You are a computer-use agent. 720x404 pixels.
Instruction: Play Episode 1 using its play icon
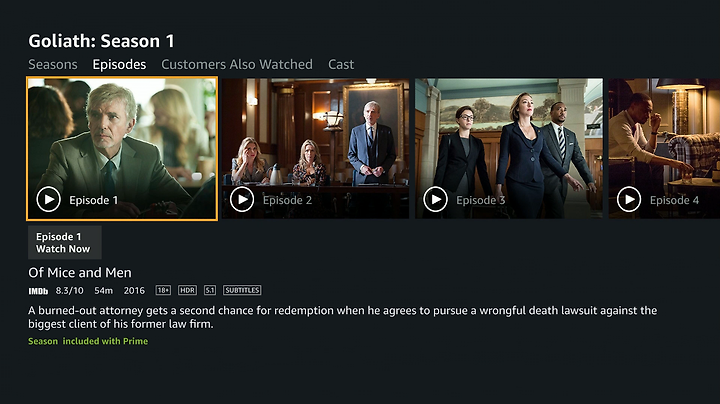(48, 199)
